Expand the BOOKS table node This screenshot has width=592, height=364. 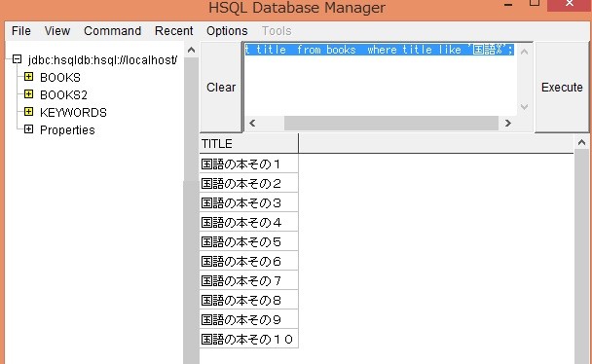tap(28, 77)
